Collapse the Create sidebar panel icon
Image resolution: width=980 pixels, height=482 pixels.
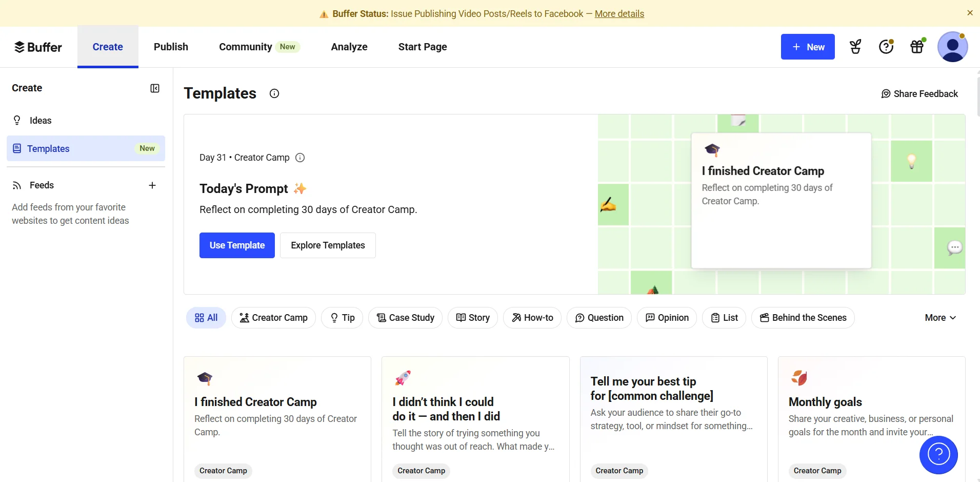point(155,88)
